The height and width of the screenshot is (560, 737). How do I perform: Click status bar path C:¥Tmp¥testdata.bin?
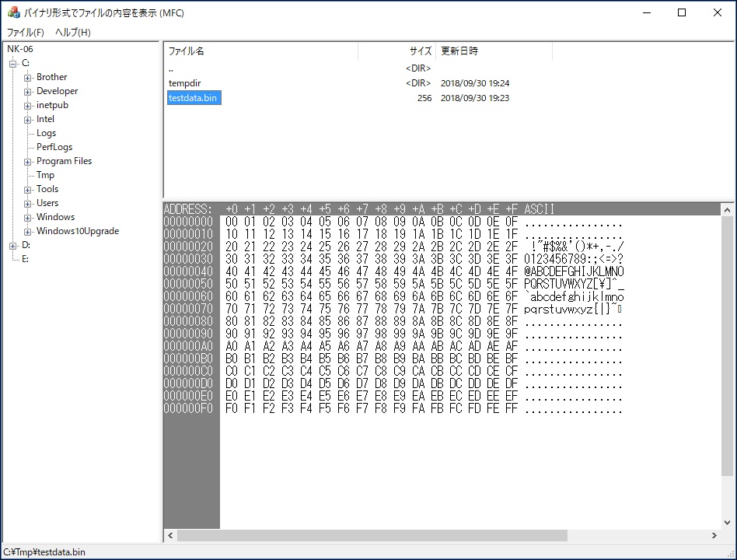point(44,552)
